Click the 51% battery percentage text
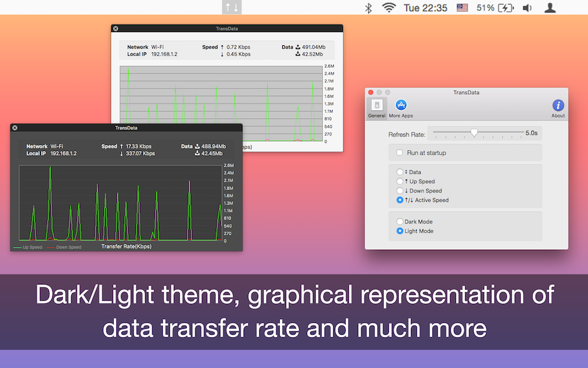The image size is (588, 368). coord(485,8)
